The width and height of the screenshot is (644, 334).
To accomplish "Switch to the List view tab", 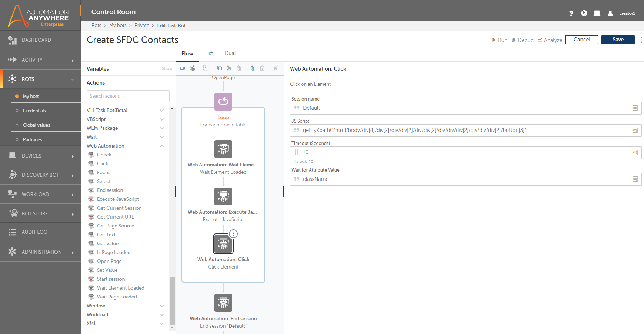I will click(x=209, y=53).
